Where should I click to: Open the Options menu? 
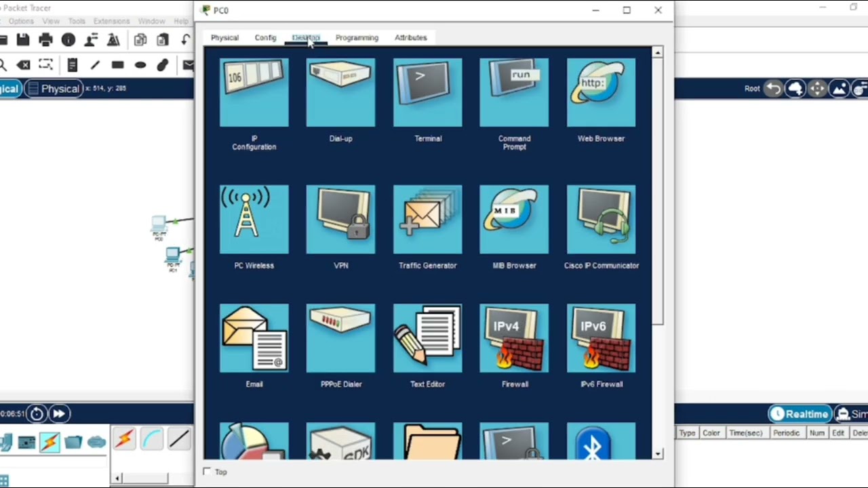[21, 22]
